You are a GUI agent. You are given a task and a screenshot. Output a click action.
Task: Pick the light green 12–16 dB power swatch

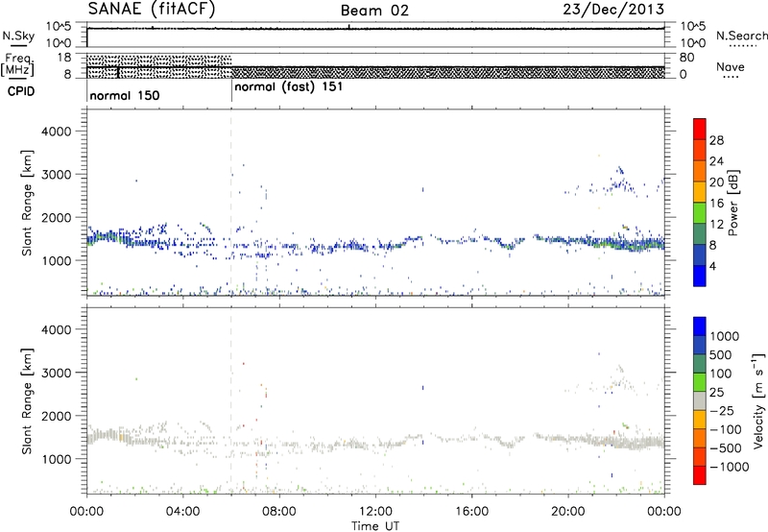click(x=700, y=212)
